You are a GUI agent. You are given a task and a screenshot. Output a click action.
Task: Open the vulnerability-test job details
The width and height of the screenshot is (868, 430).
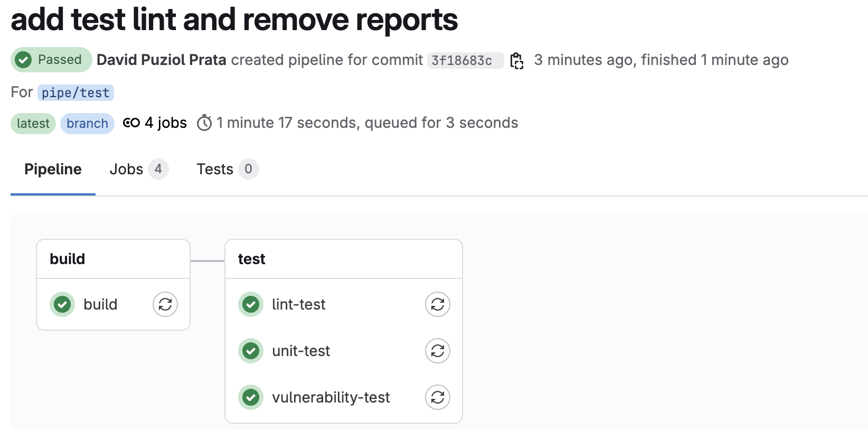coord(331,397)
